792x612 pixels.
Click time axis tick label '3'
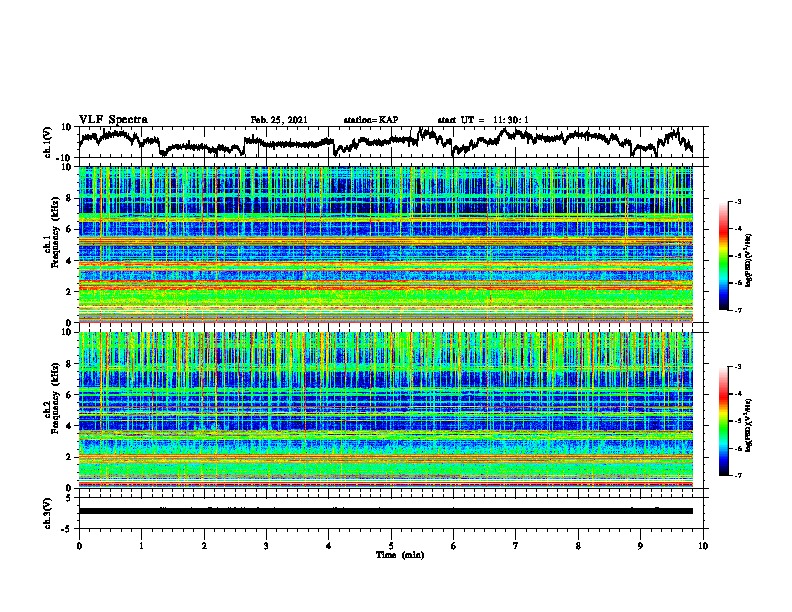266,546
